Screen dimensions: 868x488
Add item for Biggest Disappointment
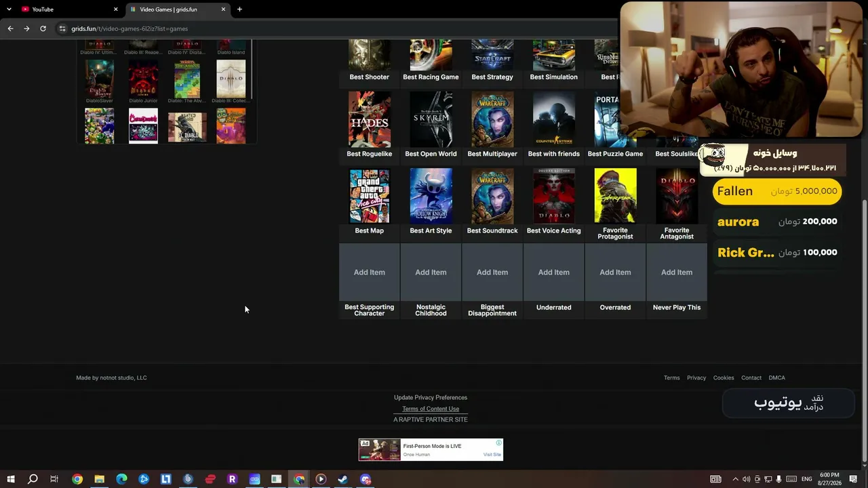(492, 272)
